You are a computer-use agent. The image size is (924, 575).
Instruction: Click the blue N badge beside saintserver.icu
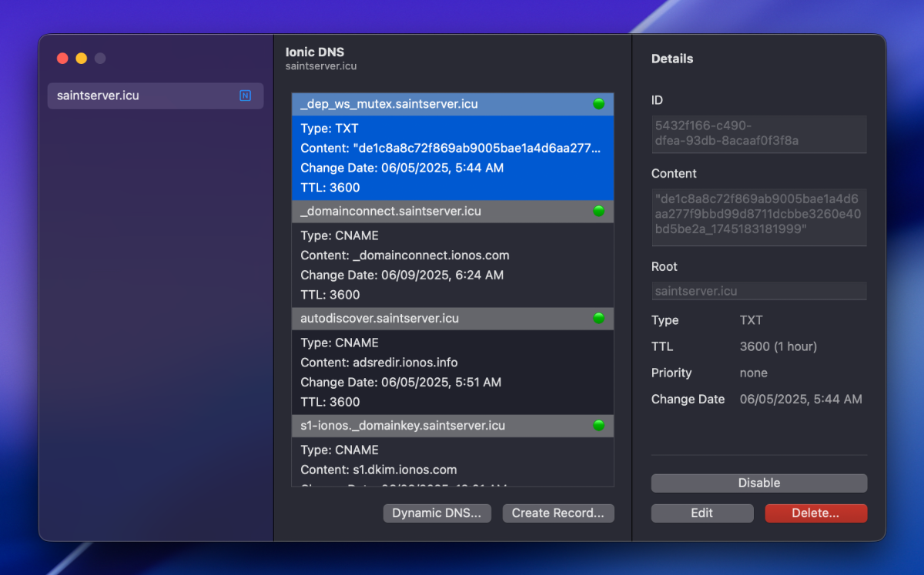point(245,96)
